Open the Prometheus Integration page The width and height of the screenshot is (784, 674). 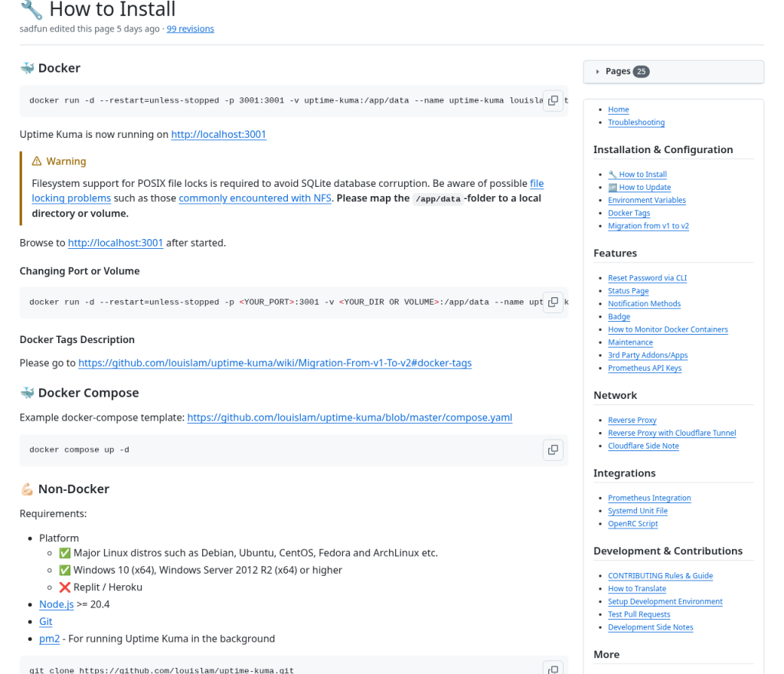[649, 498]
